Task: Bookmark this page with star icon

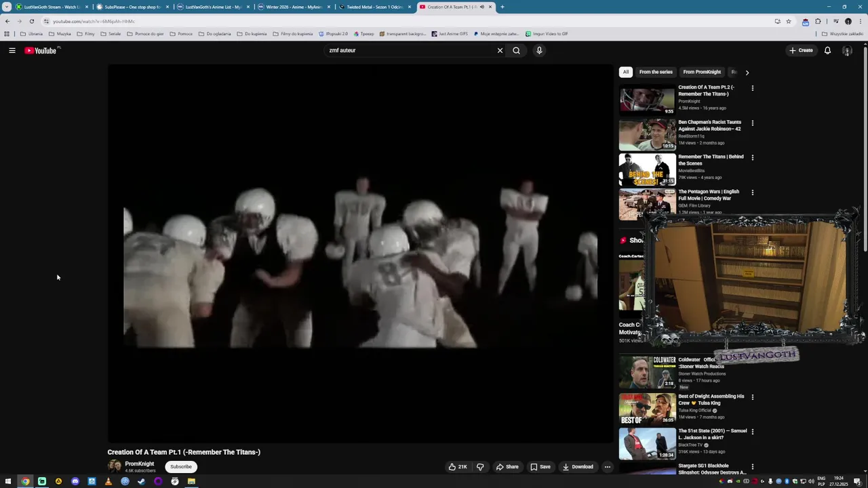Action: (x=788, y=21)
